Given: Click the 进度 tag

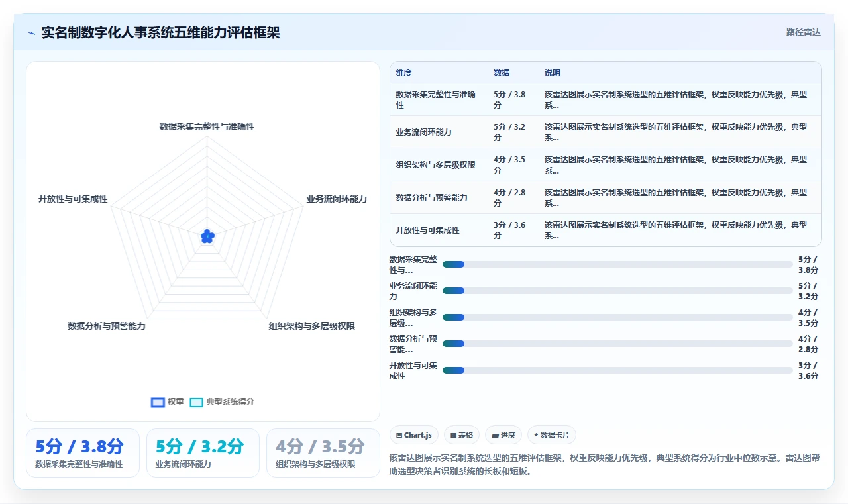Looking at the screenshot, I should coord(503,435).
